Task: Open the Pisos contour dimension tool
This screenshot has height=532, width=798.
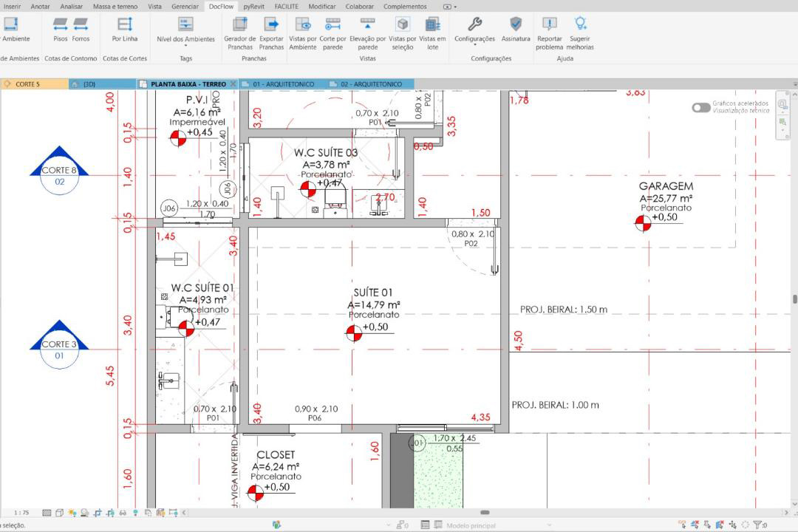Action: (x=60, y=30)
